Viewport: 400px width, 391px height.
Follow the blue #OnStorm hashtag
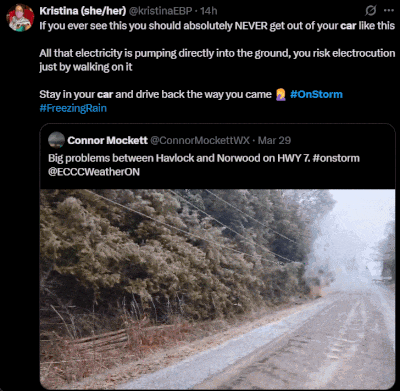click(316, 94)
